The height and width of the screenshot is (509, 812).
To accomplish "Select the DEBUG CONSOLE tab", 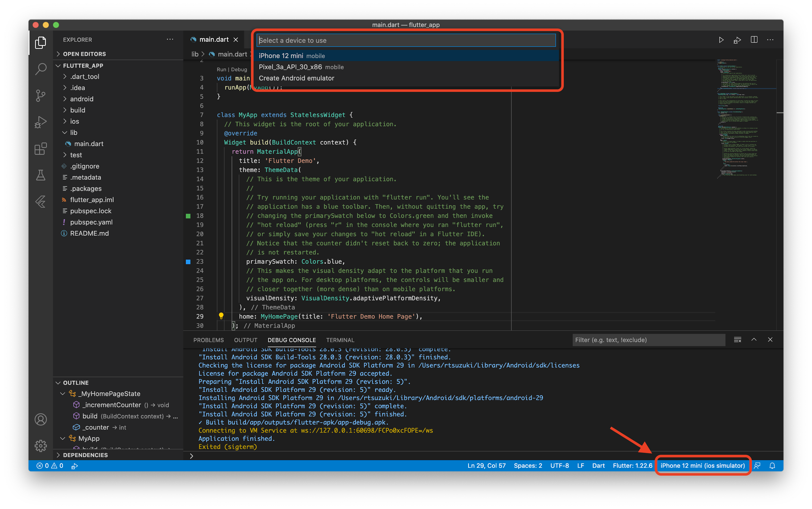I will [292, 340].
